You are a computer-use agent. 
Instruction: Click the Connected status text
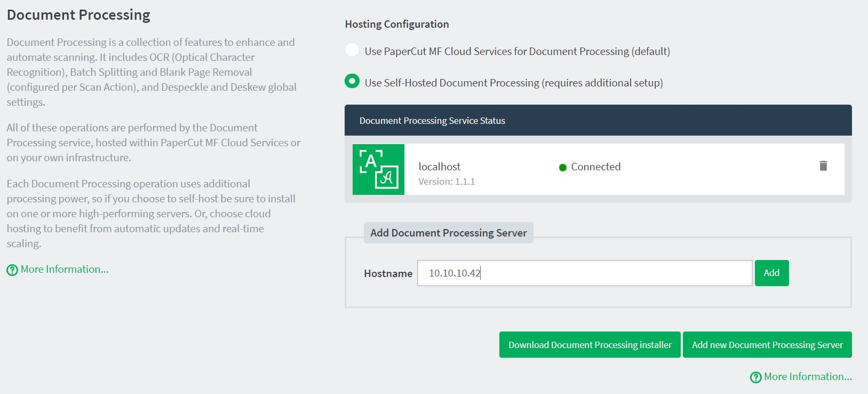[596, 167]
